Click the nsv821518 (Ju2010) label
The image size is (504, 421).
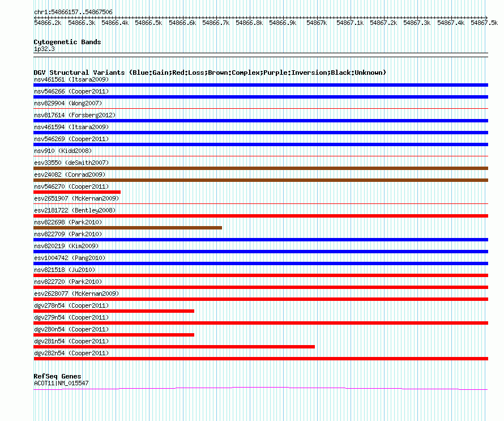tap(65, 270)
